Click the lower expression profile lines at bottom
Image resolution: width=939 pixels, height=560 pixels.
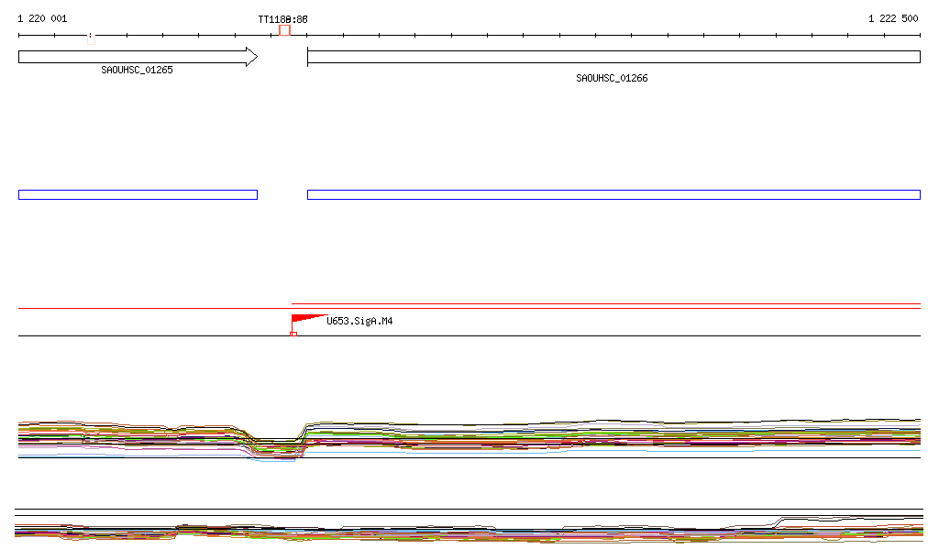click(458, 532)
